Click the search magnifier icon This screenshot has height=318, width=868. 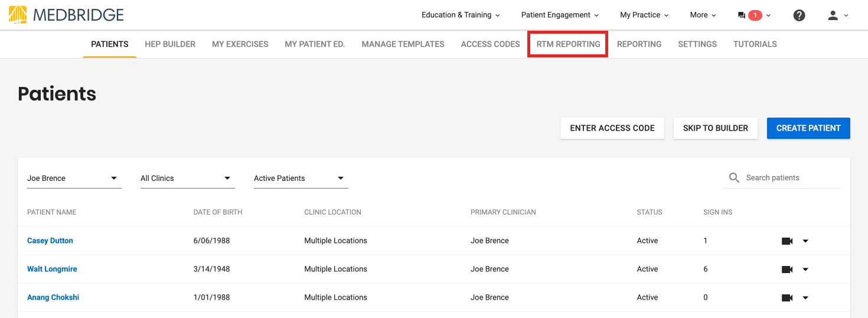click(x=734, y=177)
